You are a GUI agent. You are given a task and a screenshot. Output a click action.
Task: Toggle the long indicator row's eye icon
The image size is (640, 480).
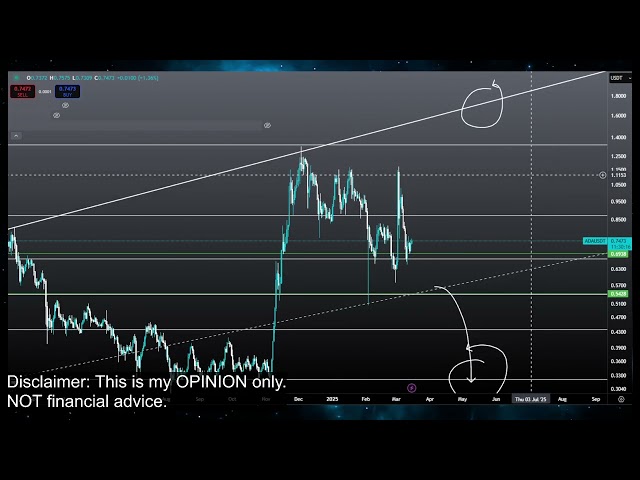click(267, 125)
